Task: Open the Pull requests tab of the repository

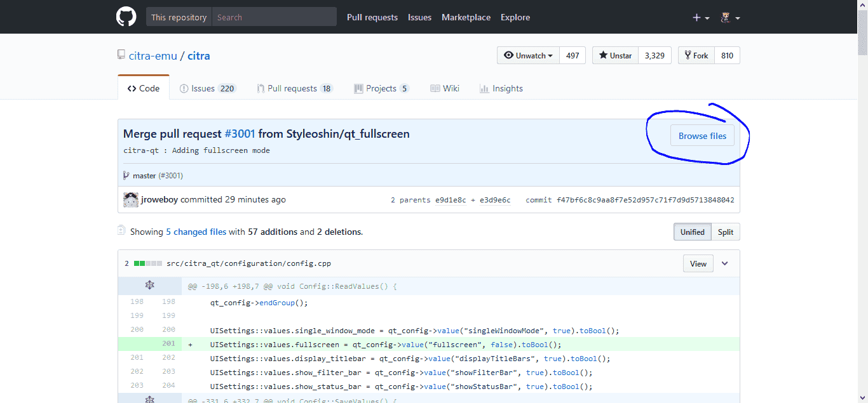Action: (x=295, y=88)
